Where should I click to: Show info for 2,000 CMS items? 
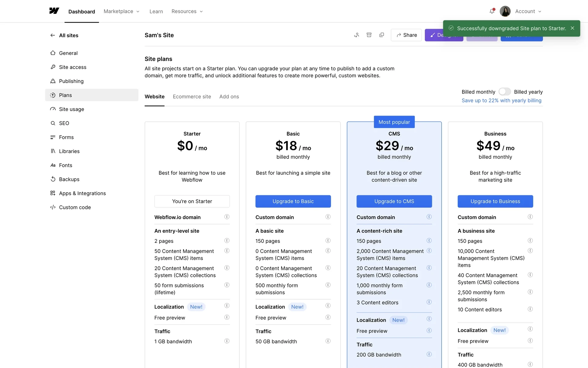[429, 251]
